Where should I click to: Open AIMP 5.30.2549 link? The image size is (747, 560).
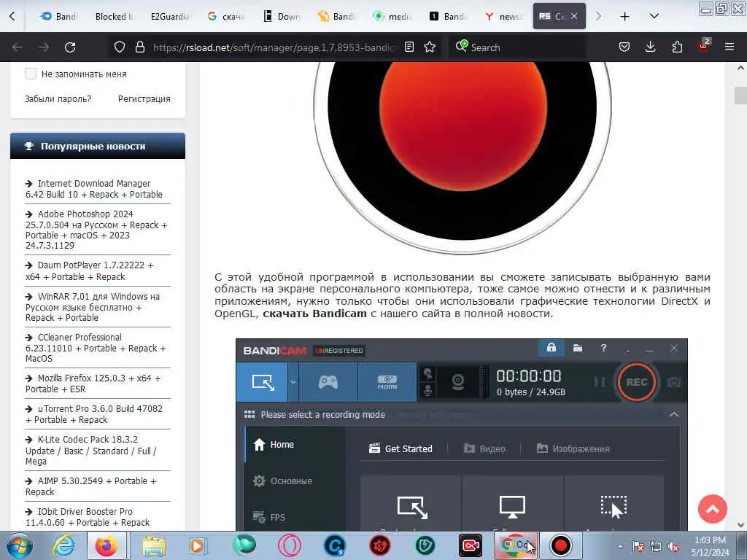tap(91, 486)
